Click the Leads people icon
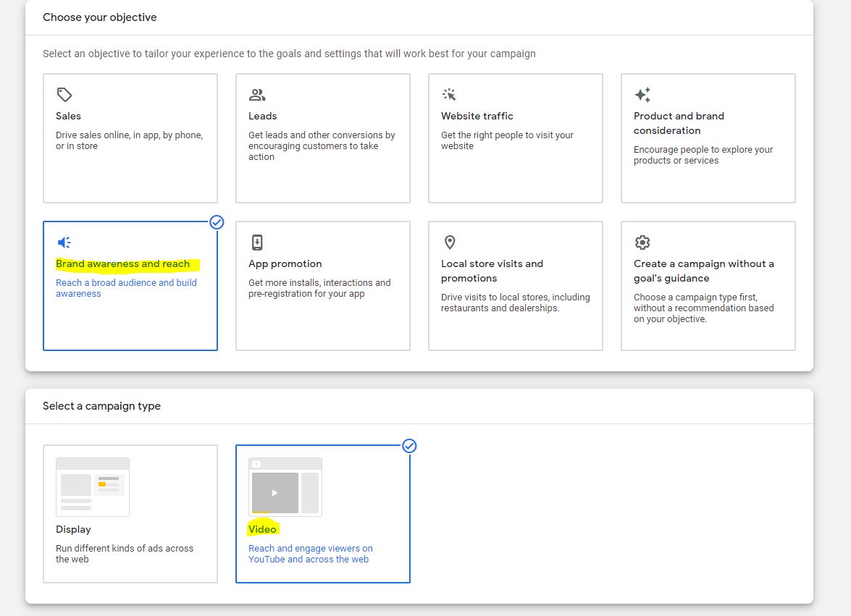Screen dimensions: 851x616 coord(256,95)
